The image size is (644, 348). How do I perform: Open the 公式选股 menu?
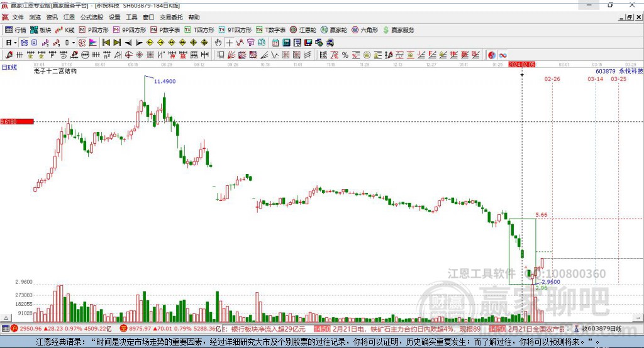(92, 17)
